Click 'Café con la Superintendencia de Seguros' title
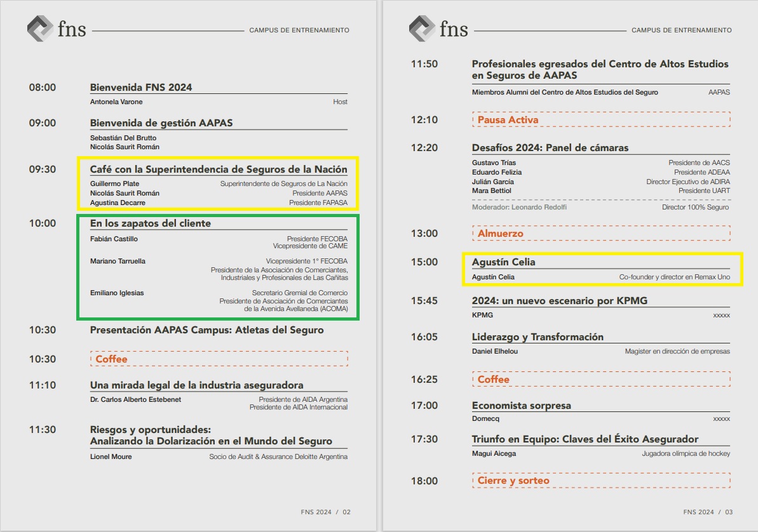This screenshot has height=532, width=758. point(219,170)
